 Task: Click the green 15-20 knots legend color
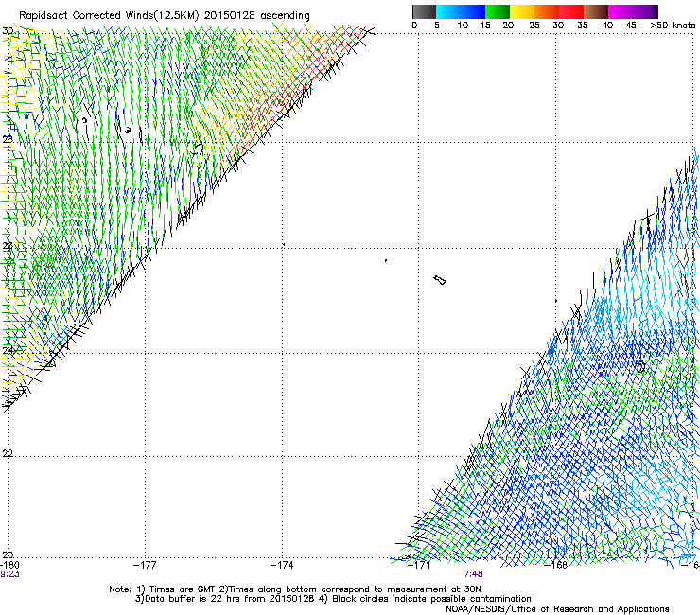(x=498, y=11)
